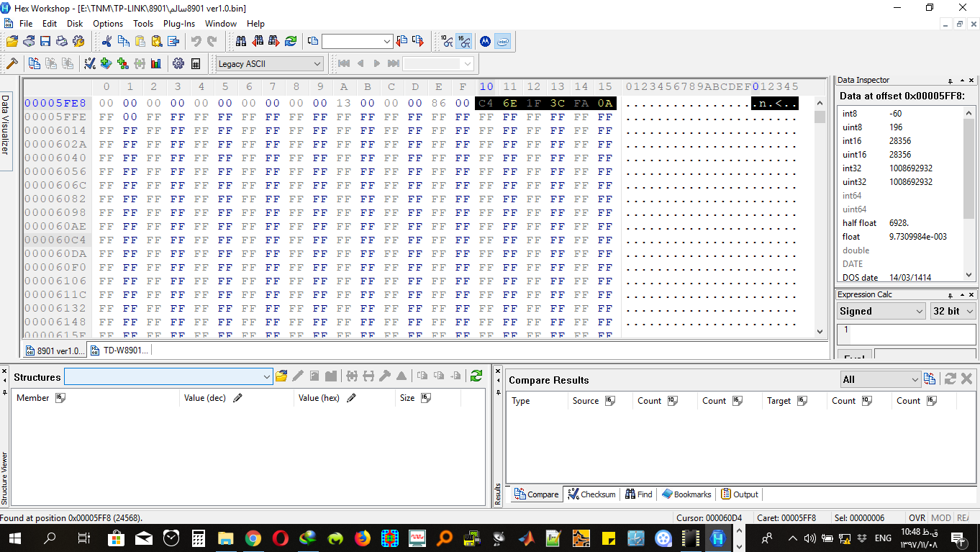Toggle hex offset display (16 icon)
Image resolution: width=980 pixels, height=552 pixels.
pyautogui.click(x=464, y=41)
